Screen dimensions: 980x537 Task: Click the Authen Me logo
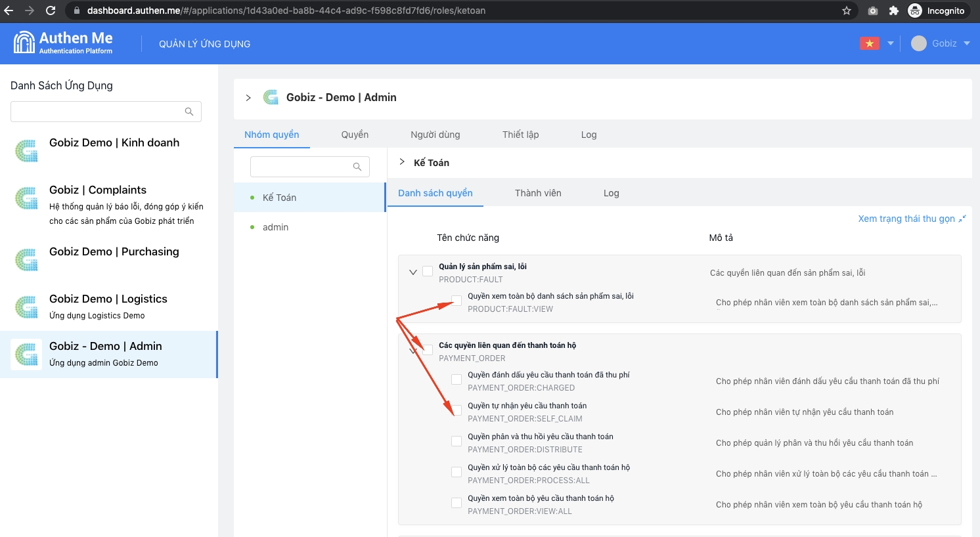point(63,43)
